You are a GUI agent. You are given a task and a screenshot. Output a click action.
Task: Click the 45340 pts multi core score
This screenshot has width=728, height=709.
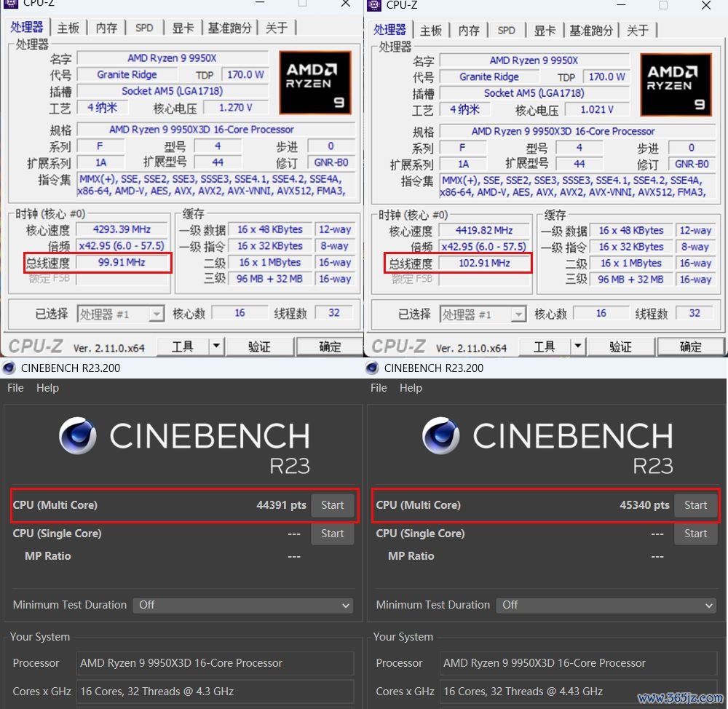pos(644,505)
